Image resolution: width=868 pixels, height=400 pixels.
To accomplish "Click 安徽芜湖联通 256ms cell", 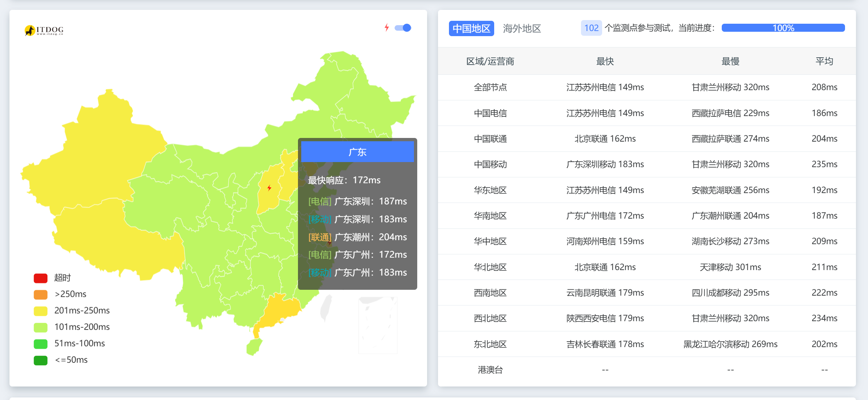I will (x=731, y=190).
